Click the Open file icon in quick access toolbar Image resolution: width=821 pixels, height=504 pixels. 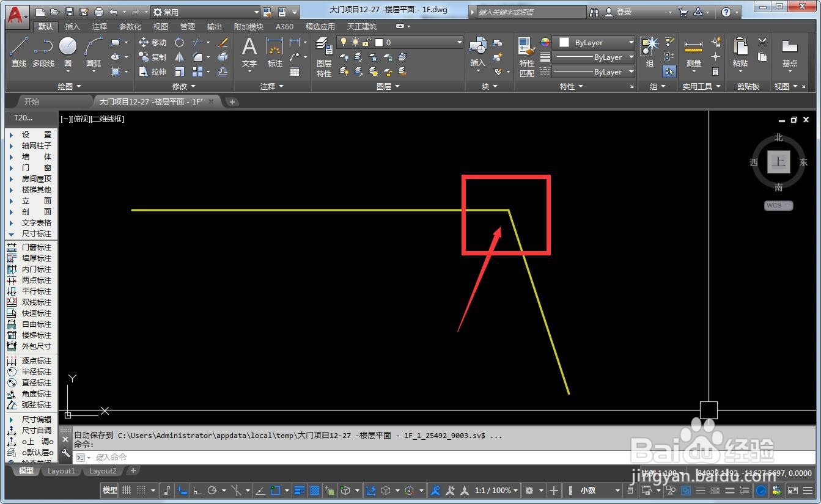(x=54, y=12)
